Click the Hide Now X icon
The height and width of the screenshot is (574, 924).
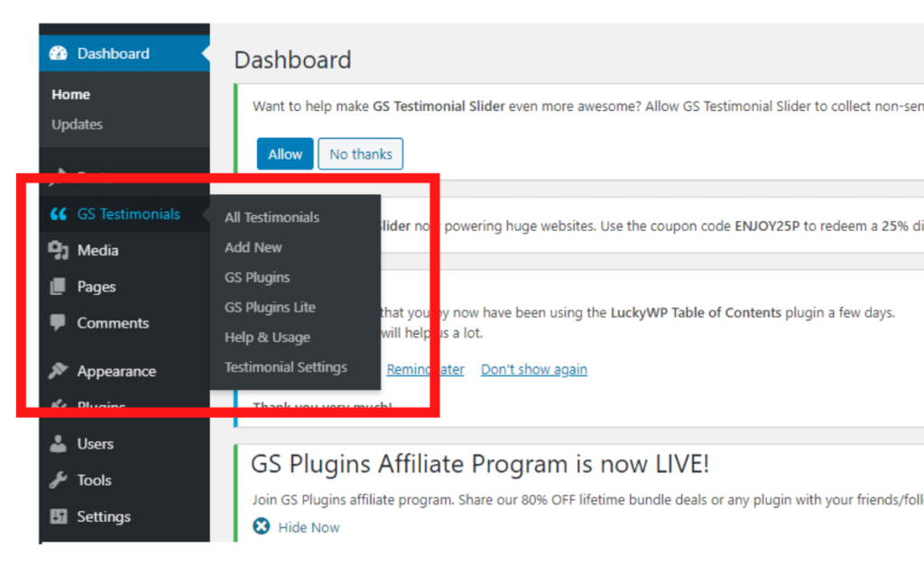pyautogui.click(x=262, y=525)
